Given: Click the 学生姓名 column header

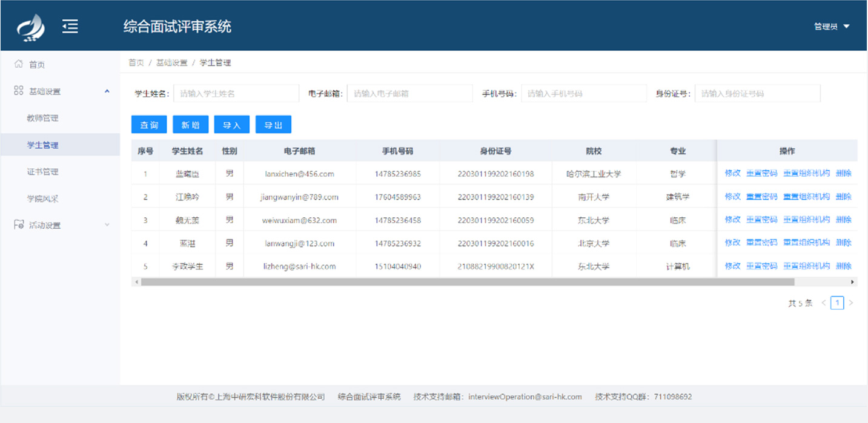Looking at the screenshot, I should click(187, 151).
